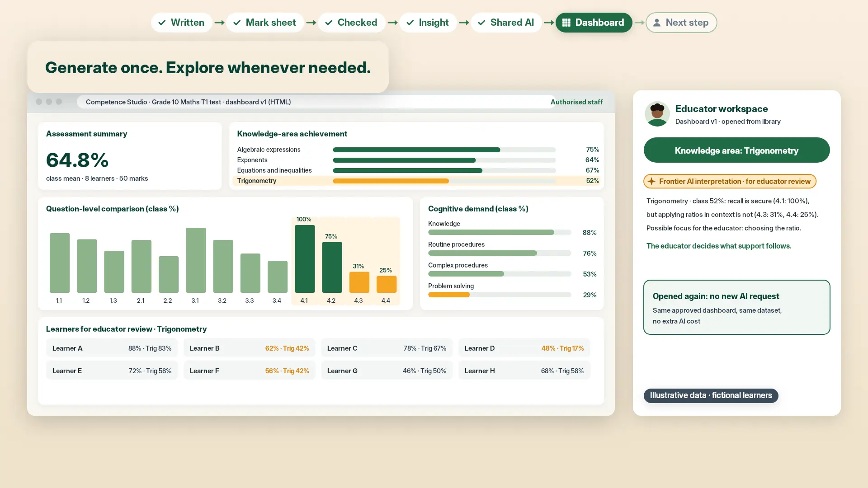This screenshot has height=488, width=868.
Task: Click the Equations and inequalities row label
Action: 274,170
